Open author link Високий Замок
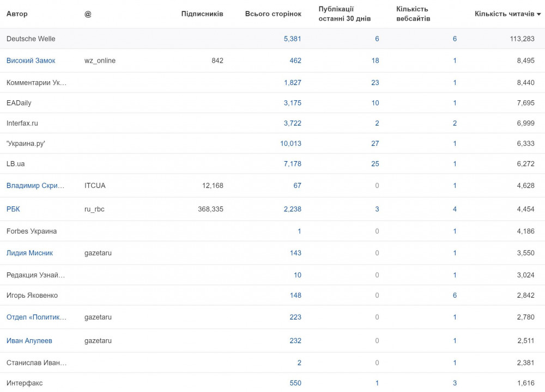This screenshot has width=545, height=392. (x=31, y=60)
